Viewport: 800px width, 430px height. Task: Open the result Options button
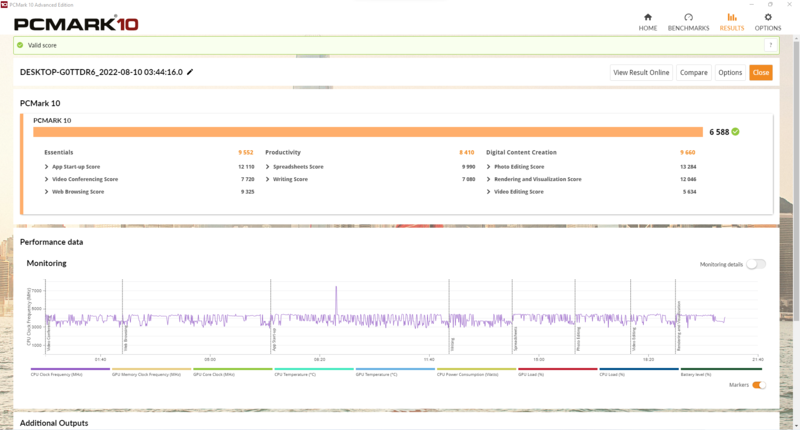730,72
